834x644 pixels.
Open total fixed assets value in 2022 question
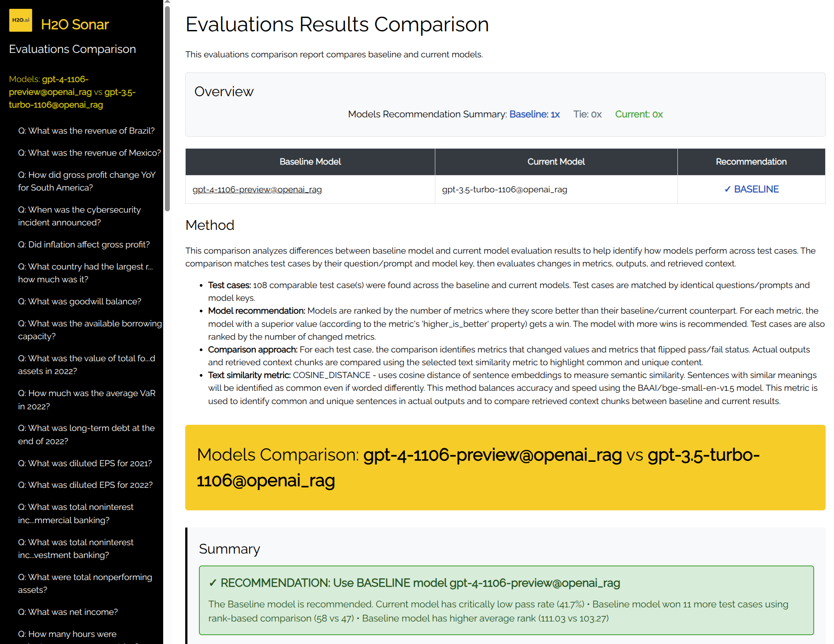(86, 365)
